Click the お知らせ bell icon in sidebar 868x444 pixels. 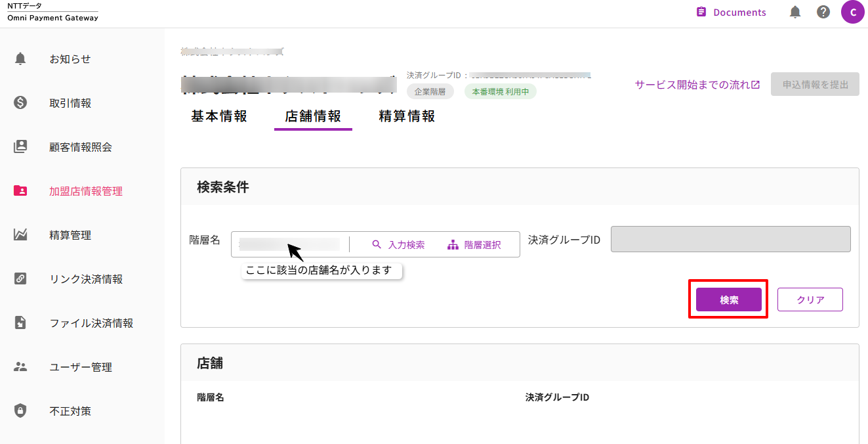(x=20, y=59)
